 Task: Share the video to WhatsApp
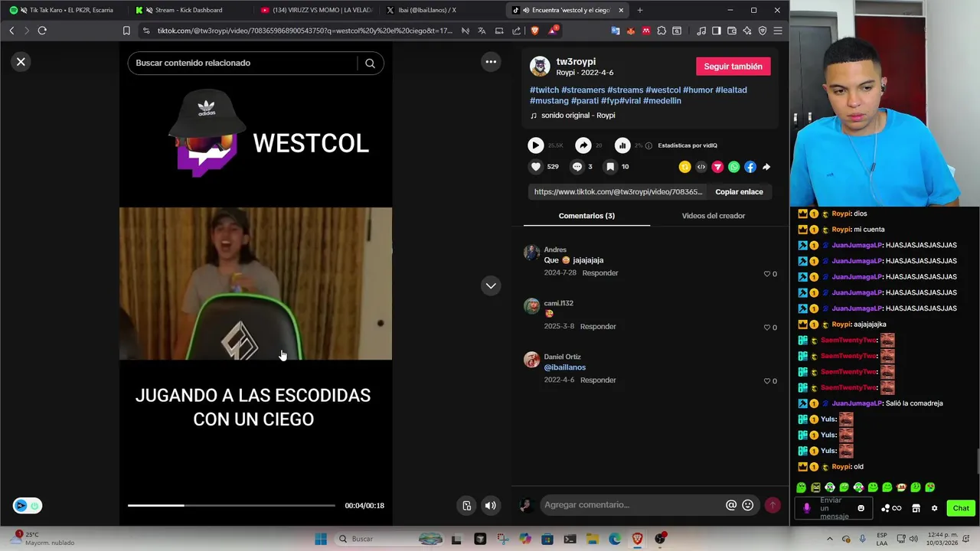pyautogui.click(x=733, y=167)
